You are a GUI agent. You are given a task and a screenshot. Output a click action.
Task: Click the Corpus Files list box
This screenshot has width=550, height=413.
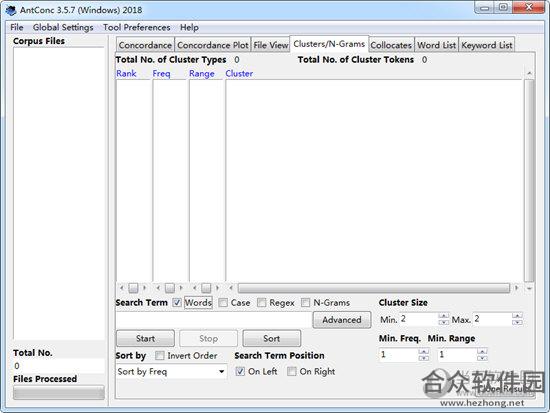click(x=59, y=193)
